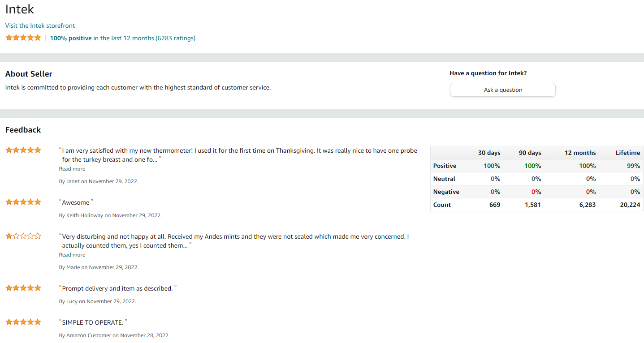This screenshot has width=644, height=343.
Task: Click the Prompt delivery review text
Action: [117, 288]
